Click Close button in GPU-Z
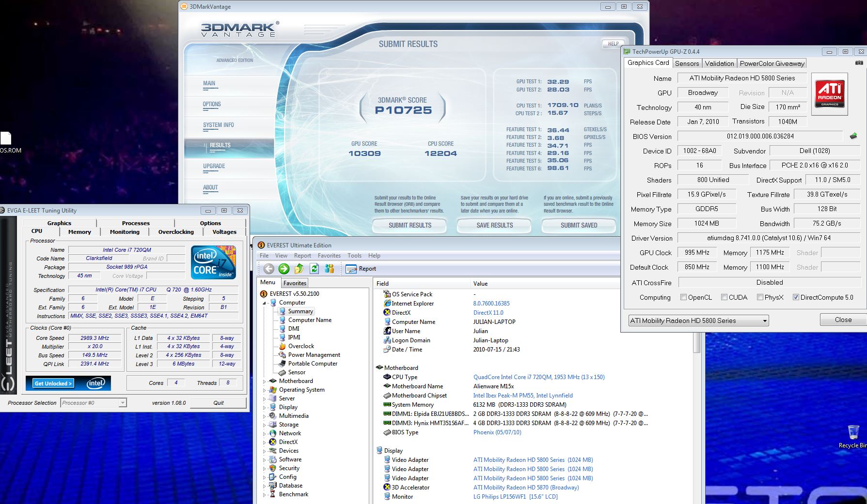 tap(843, 320)
